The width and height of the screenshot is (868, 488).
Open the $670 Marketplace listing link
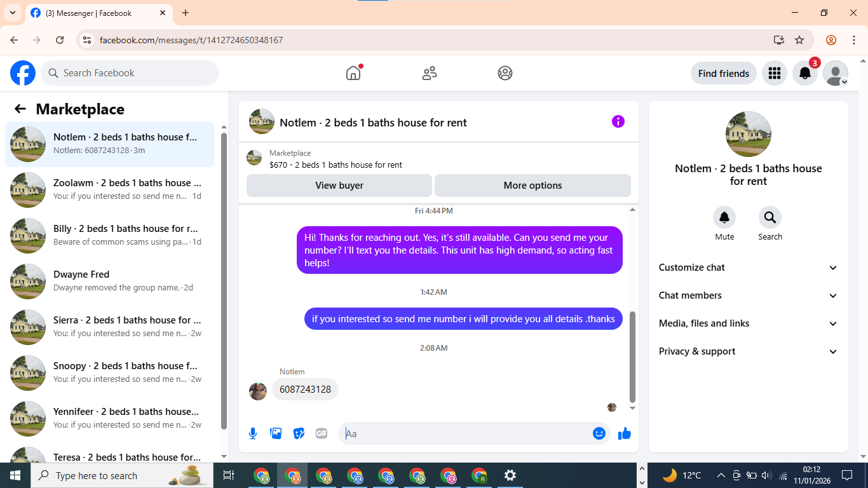(336, 165)
